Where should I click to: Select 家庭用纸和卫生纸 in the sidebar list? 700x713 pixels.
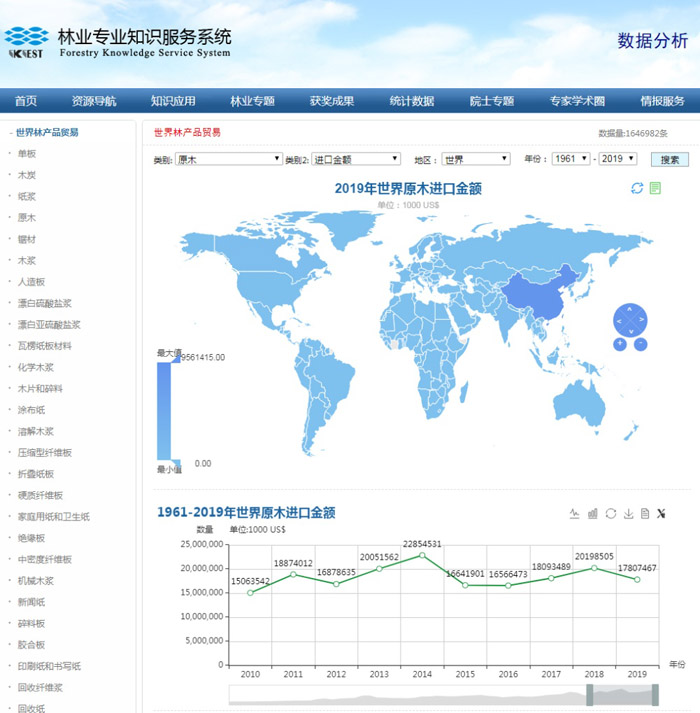pyautogui.click(x=54, y=517)
